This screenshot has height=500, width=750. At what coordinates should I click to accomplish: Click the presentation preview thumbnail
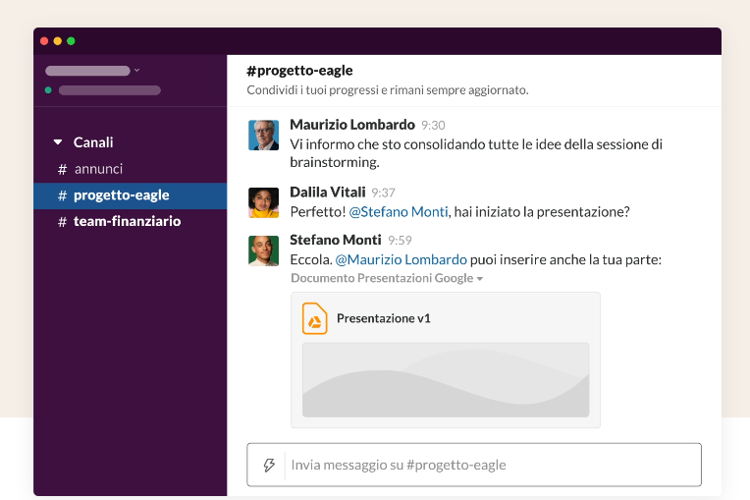point(445,380)
